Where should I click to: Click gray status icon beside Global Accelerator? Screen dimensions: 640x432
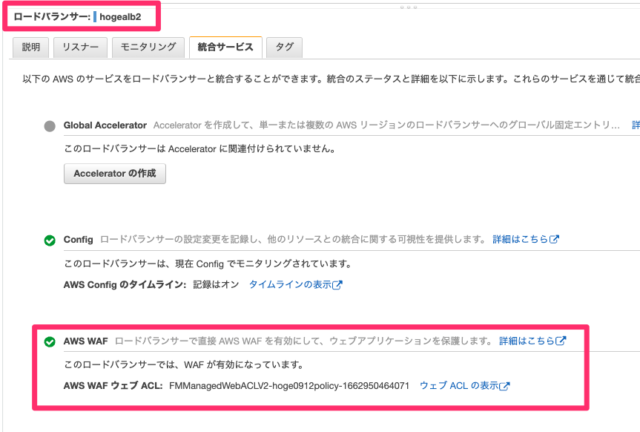click(x=50, y=126)
